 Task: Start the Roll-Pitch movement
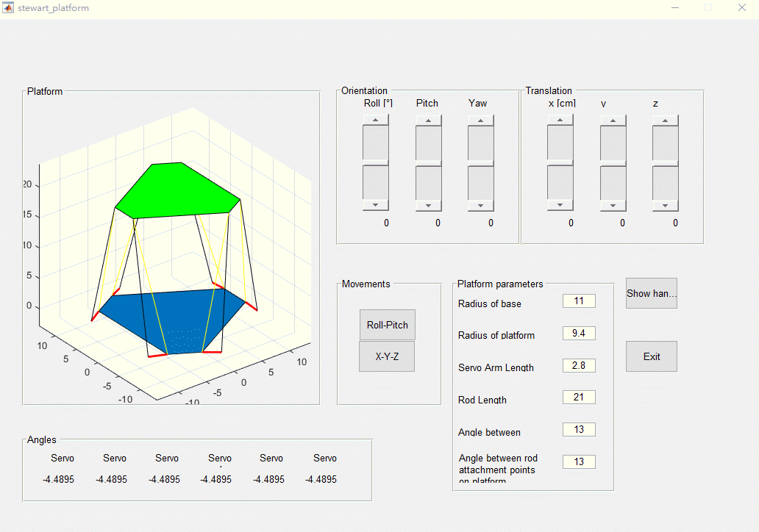pos(388,325)
